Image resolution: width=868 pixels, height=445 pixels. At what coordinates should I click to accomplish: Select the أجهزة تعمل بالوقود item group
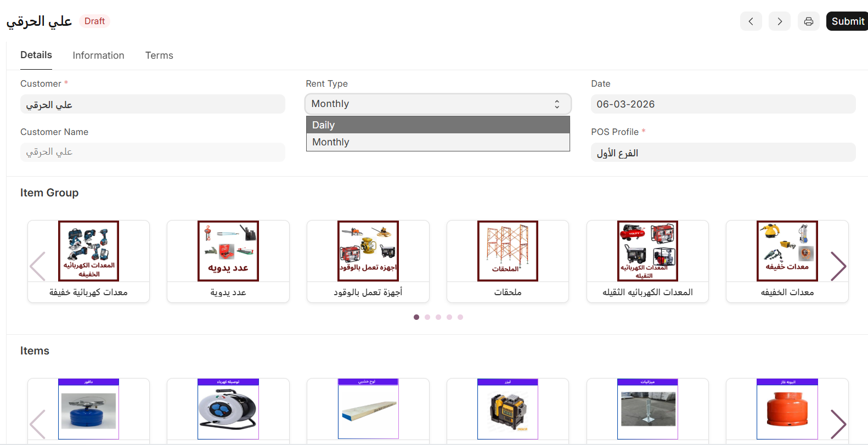(x=368, y=261)
